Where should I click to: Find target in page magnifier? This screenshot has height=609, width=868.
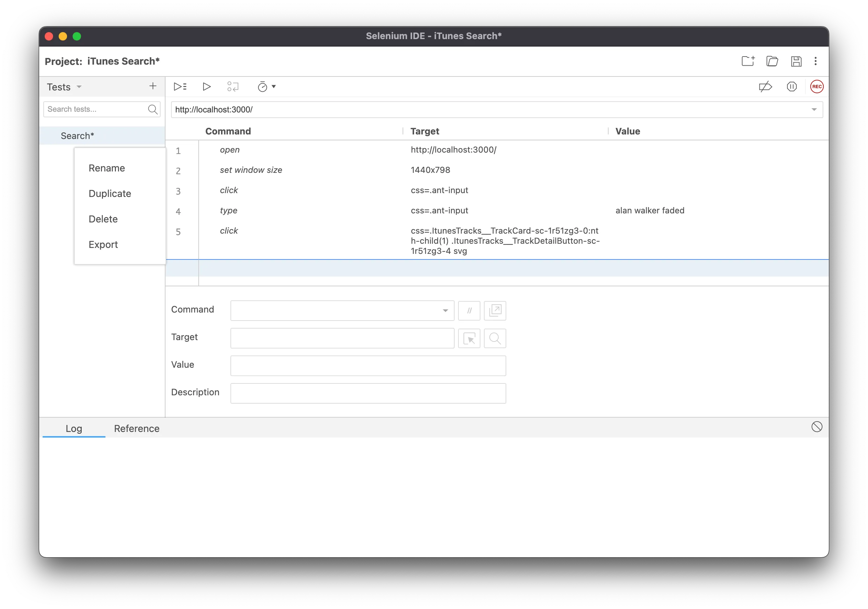point(495,338)
